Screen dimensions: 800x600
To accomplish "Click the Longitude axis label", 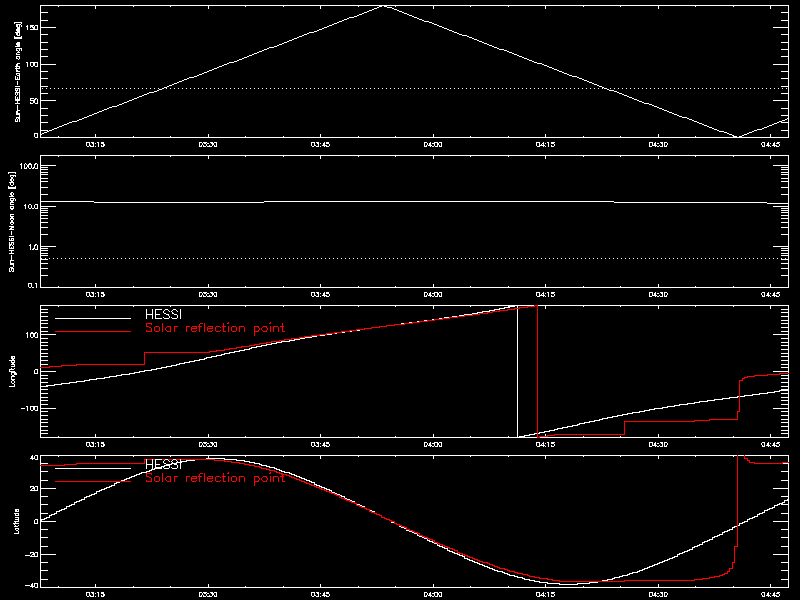I will (x=12, y=371).
